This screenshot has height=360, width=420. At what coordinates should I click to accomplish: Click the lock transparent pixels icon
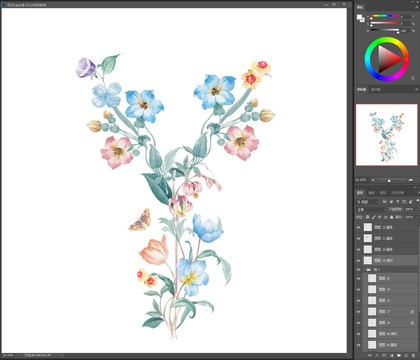tap(368, 217)
